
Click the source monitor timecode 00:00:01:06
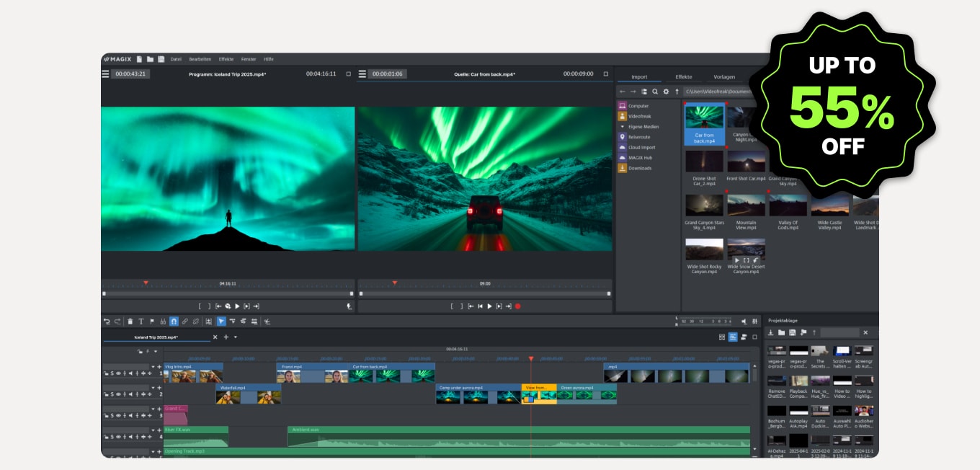(x=388, y=74)
